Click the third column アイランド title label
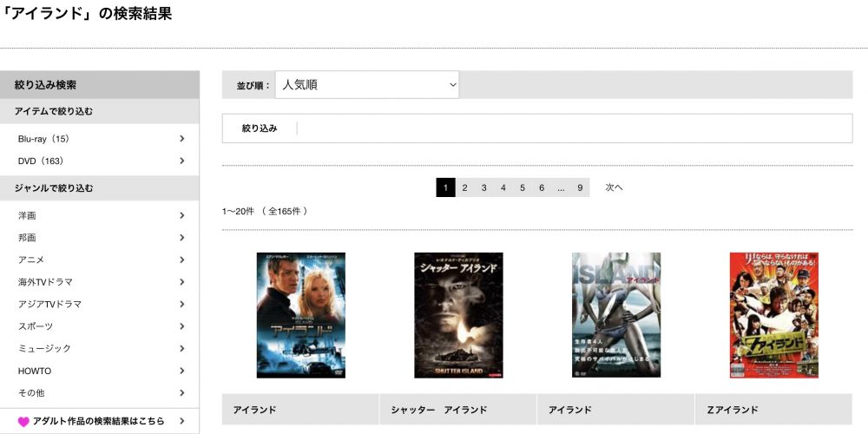 click(570, 411)
